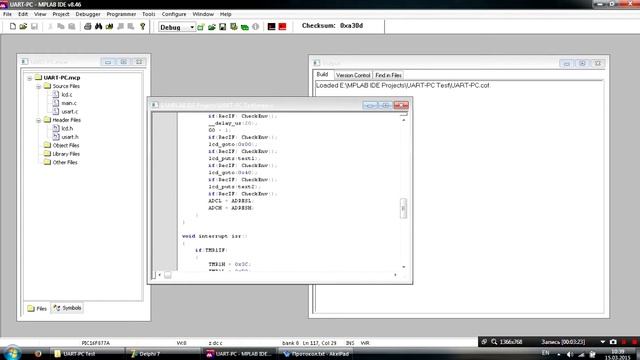This screenshot has height=360, width=640.
Task: Click the Save Workspace toolbar icon
Action: pos(222,27)
